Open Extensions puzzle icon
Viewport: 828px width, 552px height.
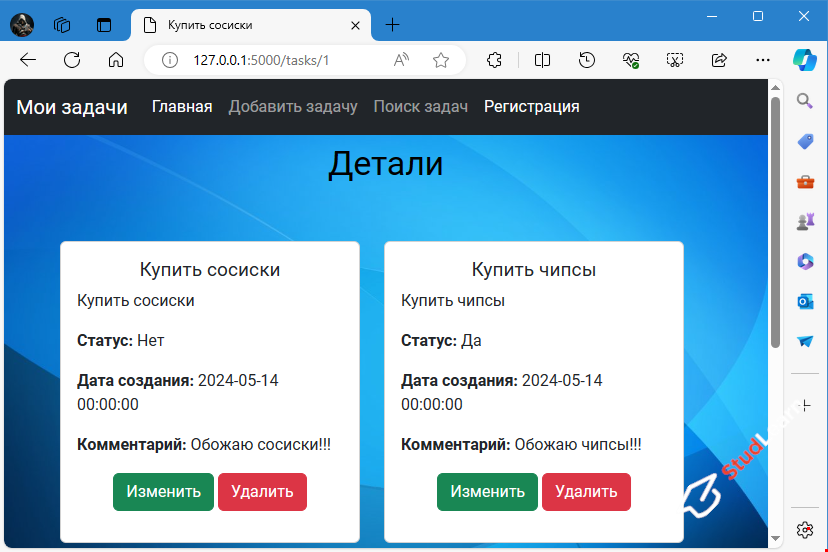point(494,60)
